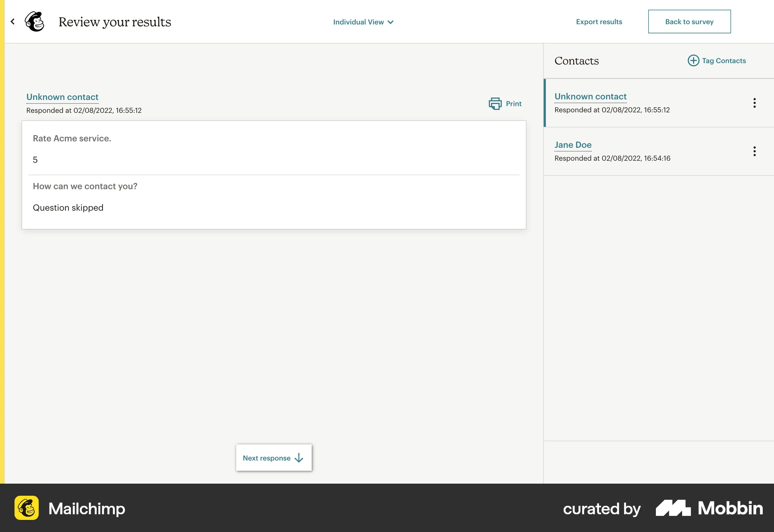Image resolution: width=774 pixels, height=532 pixels.
Task: Expand the chevron next to Individual View
Action: click(x=390, y=23)
